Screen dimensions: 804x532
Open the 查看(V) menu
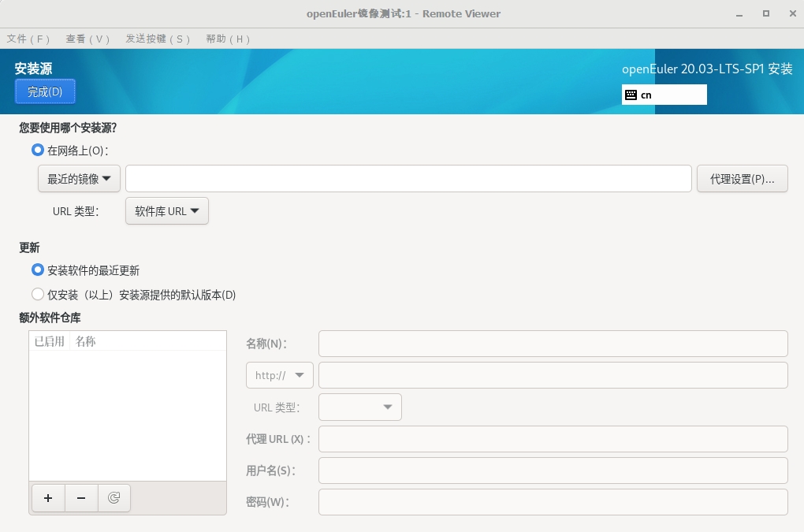pyautogui.click(x=87, y=39)
